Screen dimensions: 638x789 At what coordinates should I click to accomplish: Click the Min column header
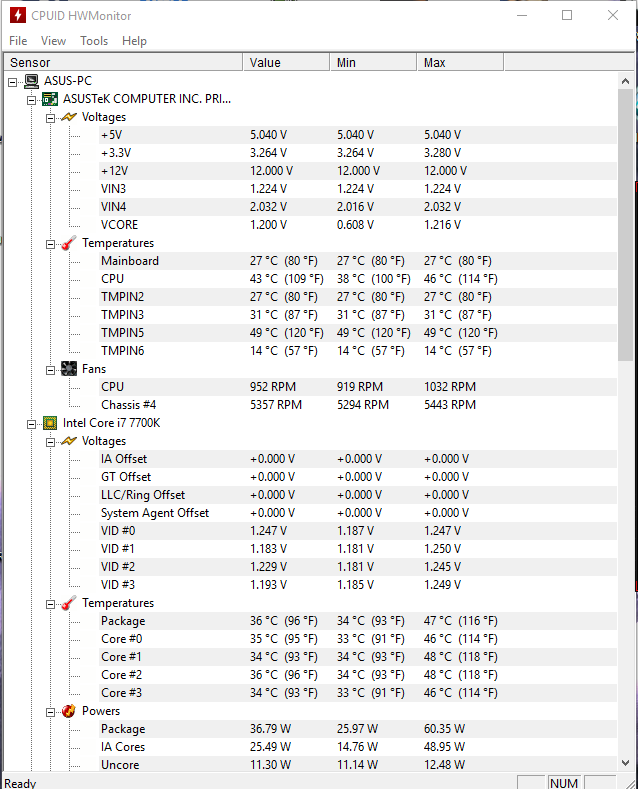click(x=373, y=62)
